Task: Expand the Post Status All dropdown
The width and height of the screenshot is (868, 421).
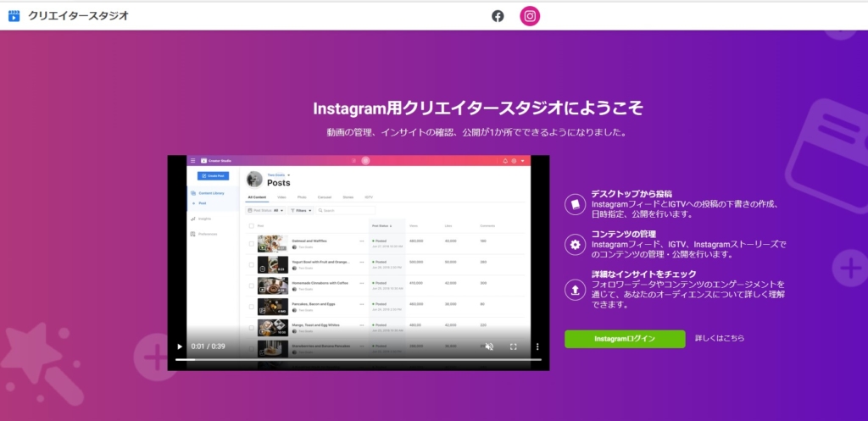Action: (265, 210)
